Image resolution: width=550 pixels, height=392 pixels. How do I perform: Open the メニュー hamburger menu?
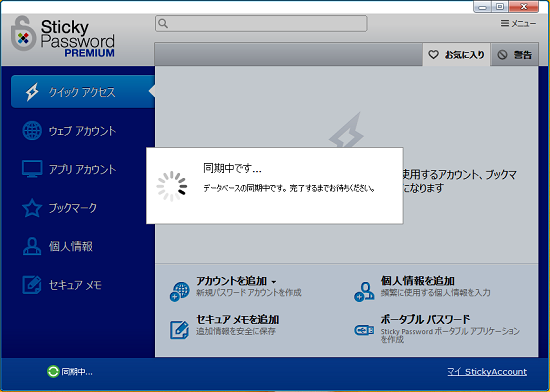tap(518, 23)
